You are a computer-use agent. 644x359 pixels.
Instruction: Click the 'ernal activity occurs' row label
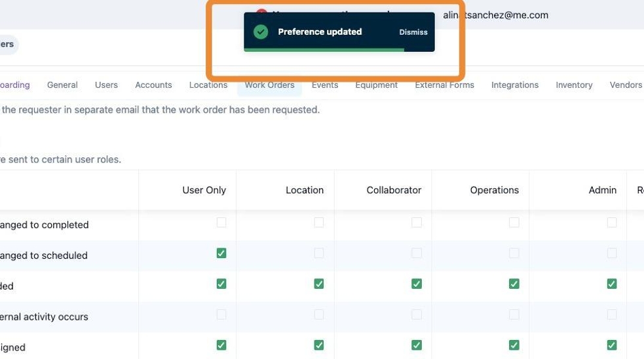click(44, 316)
